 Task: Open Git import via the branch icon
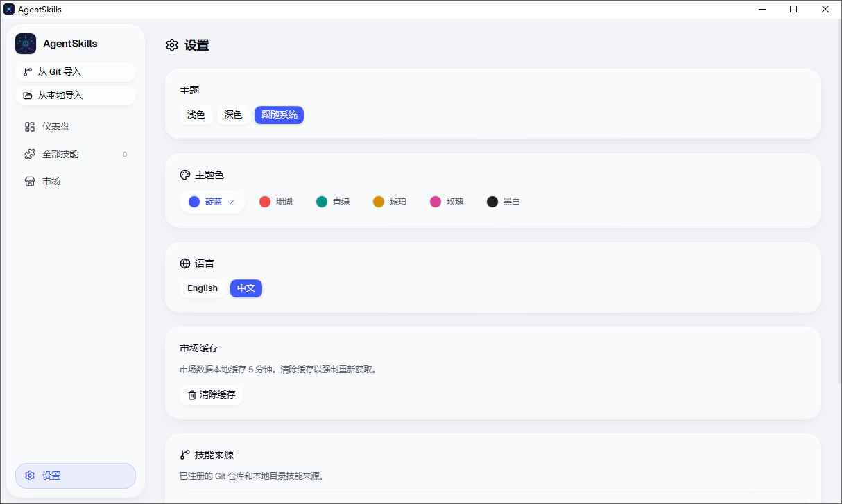click(x=28, y=71)
